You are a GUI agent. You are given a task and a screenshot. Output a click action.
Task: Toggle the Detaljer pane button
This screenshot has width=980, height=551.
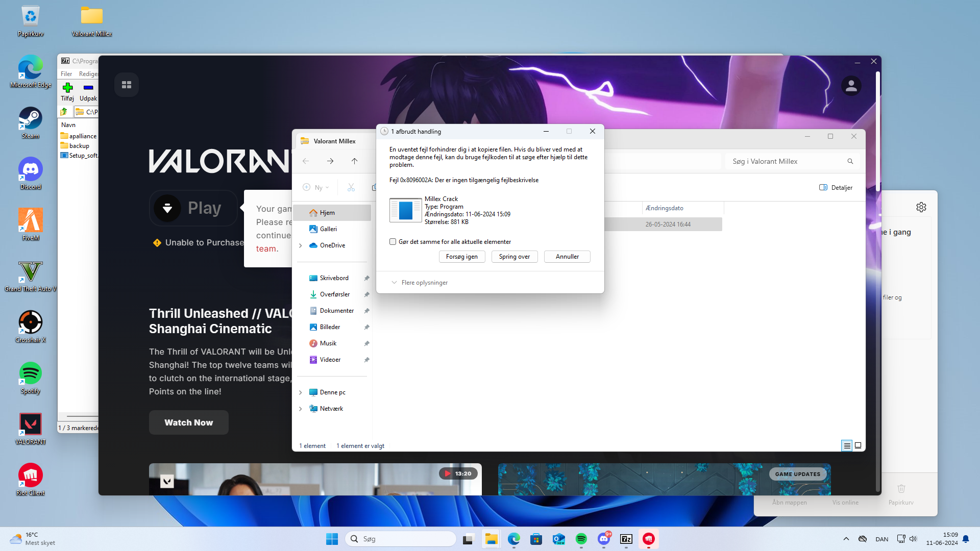pos(836,188)
